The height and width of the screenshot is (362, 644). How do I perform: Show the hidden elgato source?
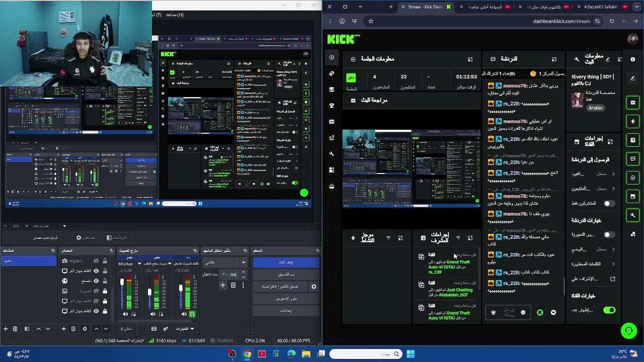click(96, 261)
